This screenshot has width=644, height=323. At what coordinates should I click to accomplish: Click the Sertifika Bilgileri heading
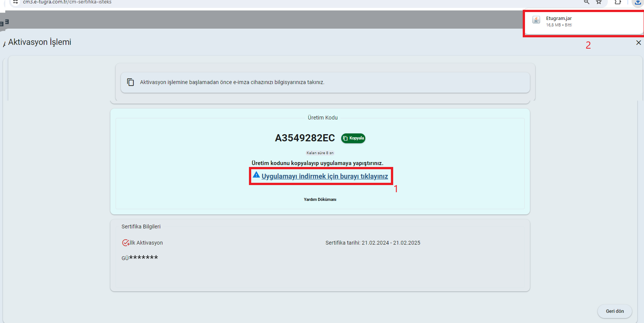click(x=141, y=227)
